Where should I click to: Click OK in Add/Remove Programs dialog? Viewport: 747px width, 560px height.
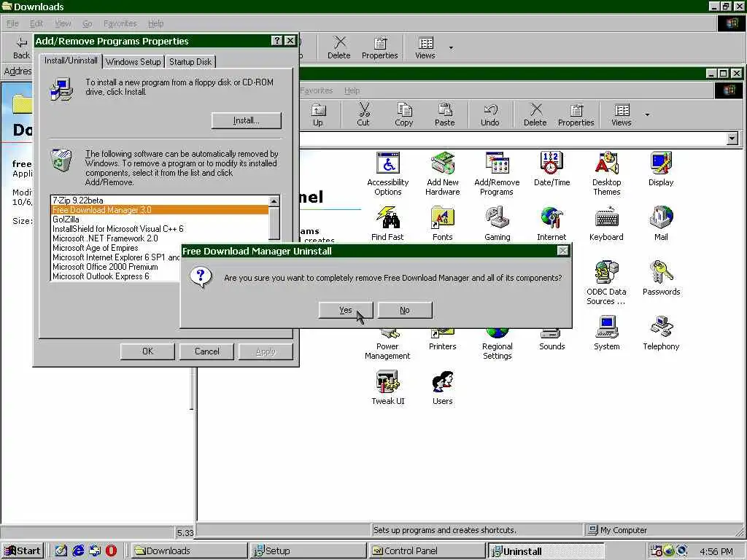pos(147,351)
